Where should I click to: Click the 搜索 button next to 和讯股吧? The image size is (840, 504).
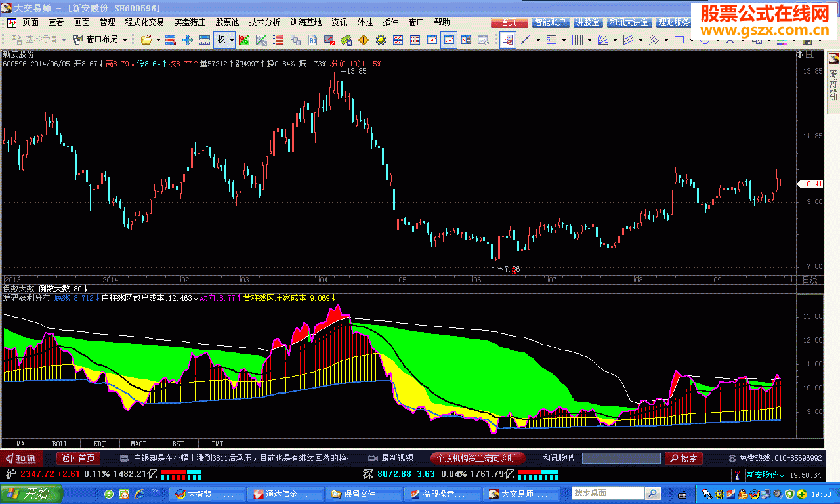tap(683, 458)
